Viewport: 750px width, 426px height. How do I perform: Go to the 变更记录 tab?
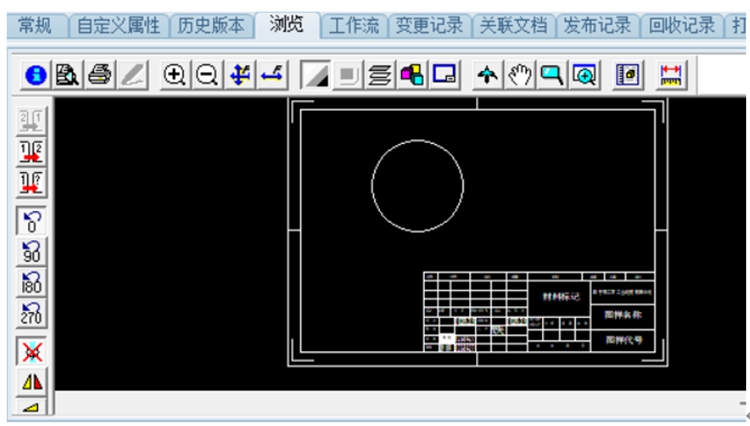429,26
